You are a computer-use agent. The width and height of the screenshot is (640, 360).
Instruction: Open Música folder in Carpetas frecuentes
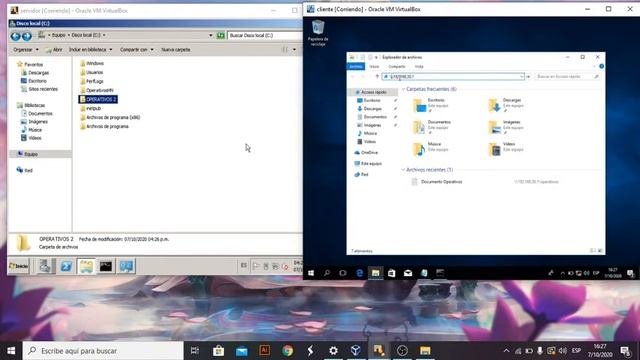click(431, 149)
